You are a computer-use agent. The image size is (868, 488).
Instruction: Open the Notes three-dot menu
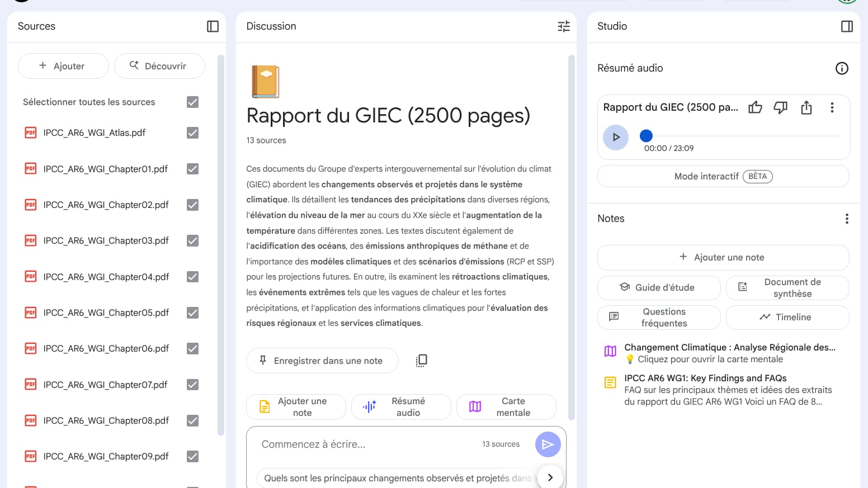tap(847, 219)
